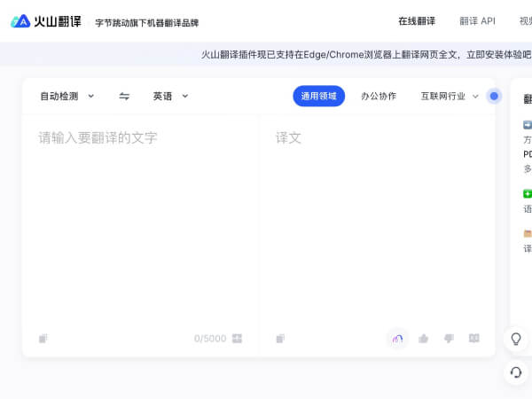Open the headset customer support button
The height and width of the screenshot is (399, 532).
pos(515,372)
